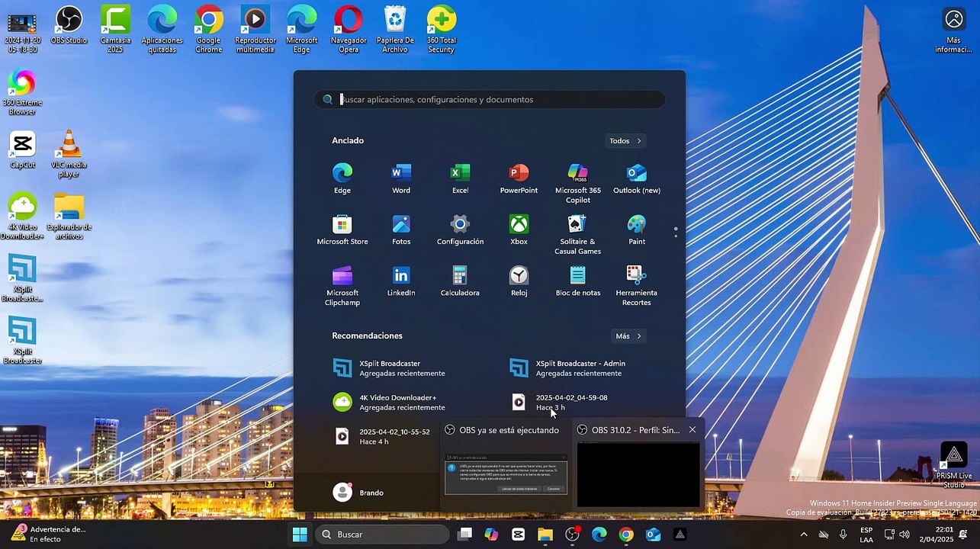Show hidden system tray icons chevron
The image size is (980, 549).
803,535
